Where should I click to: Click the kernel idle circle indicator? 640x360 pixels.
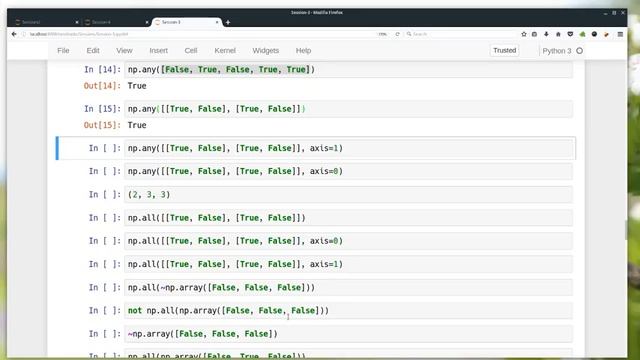(x=579, y=51)
